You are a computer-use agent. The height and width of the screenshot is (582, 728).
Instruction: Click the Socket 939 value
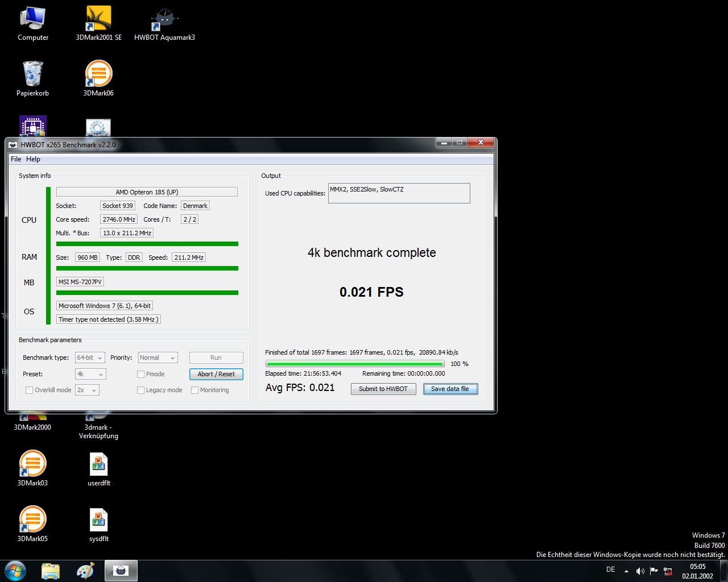(x=118, y=206)
